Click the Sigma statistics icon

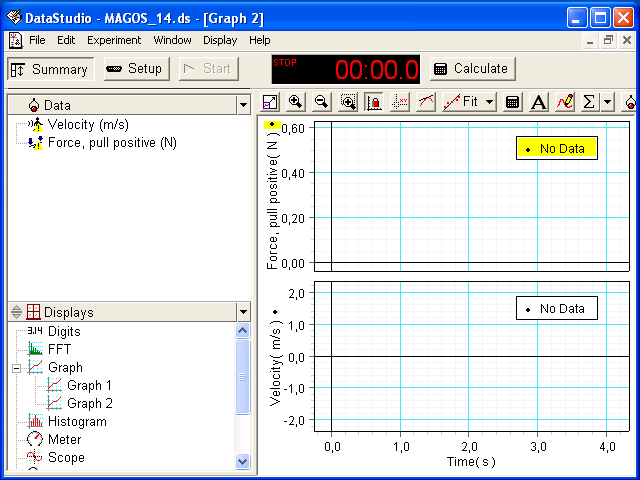point(589,102)
